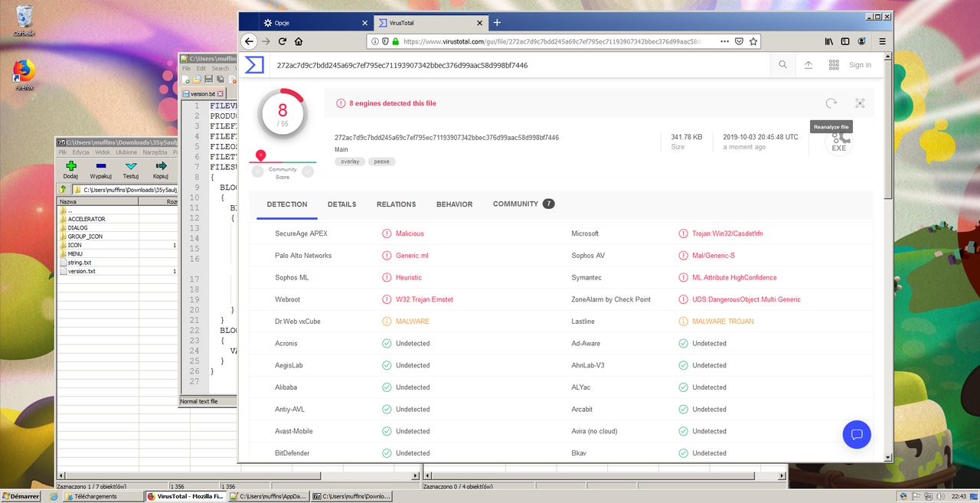Switch to the DETAILS tab
Image resolution: width=980 pixels, height=503 pixels.
(x=341, y=204)
